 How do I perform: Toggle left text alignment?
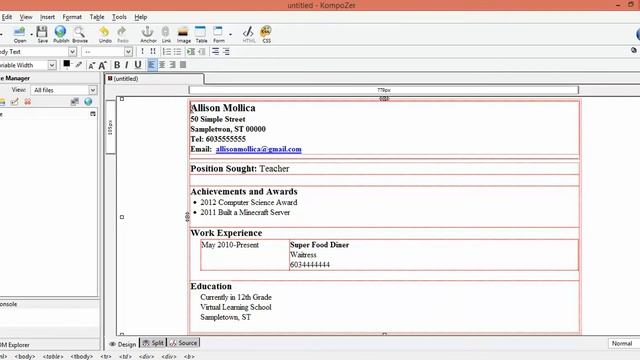point(152,65)
